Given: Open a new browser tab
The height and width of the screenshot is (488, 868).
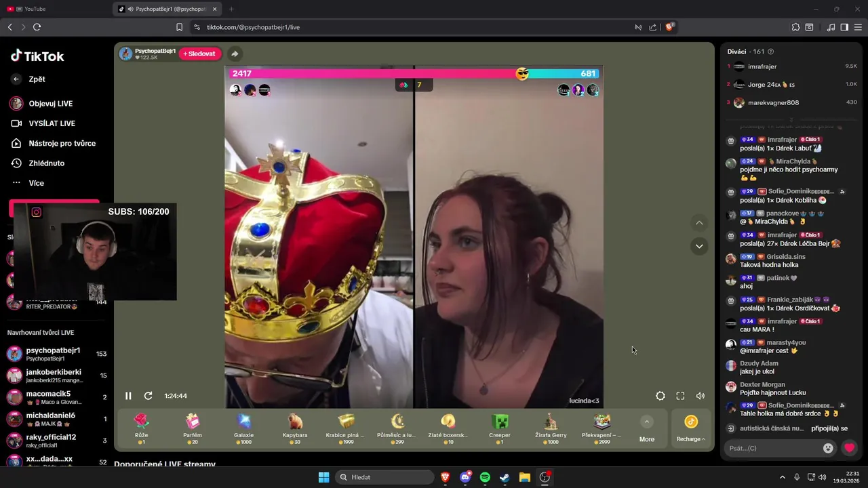Looking at the screenshot, I should [x=231, y=9].
